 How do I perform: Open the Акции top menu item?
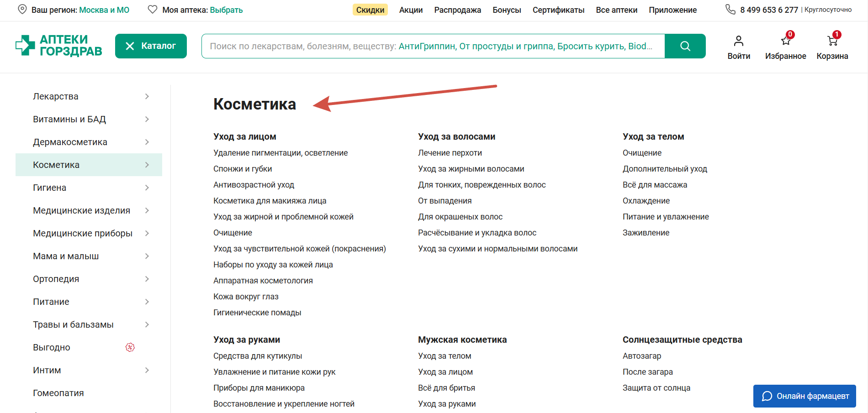point(411,10)
